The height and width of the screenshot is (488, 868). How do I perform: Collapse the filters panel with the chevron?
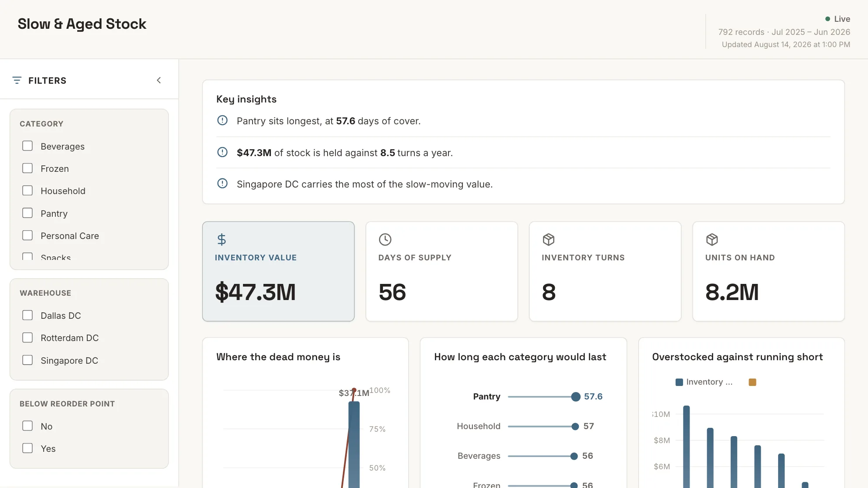tap(159, 80)
